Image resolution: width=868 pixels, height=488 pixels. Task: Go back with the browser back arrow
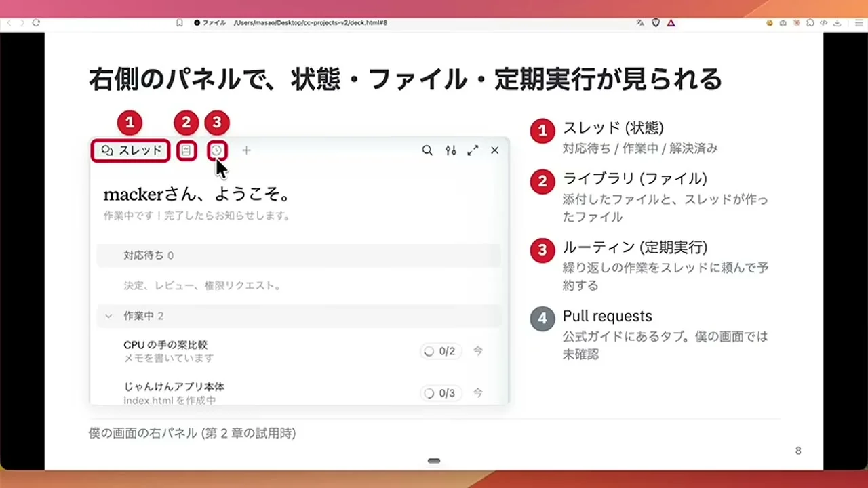[9, 23]
